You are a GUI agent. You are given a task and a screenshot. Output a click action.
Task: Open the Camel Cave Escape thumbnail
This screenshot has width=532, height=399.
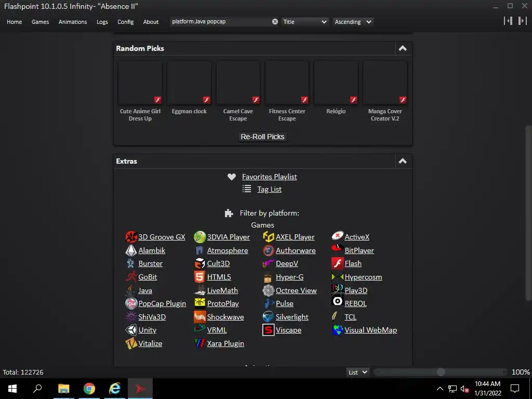click(x=238, y=83)
